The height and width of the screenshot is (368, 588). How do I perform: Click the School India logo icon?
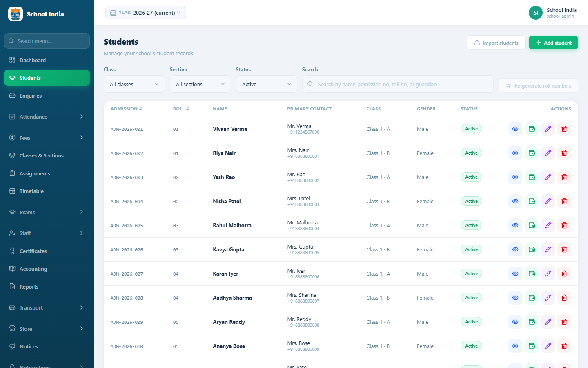coord(16,14)
